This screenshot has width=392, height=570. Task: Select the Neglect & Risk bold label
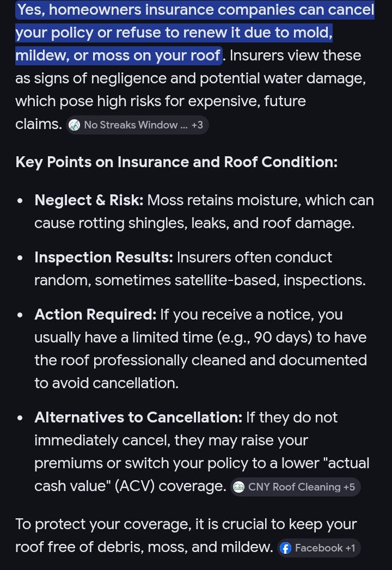click(x=89, y=200)
